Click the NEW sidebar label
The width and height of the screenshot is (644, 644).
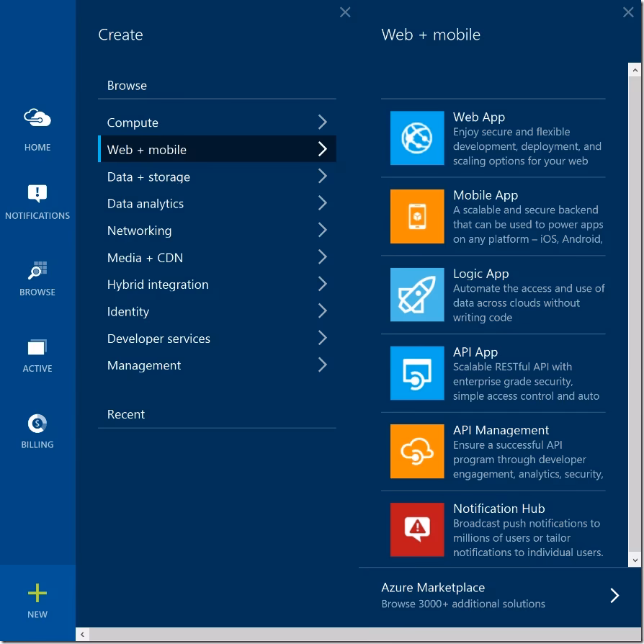pyautogui.click(x=37, y=614)
